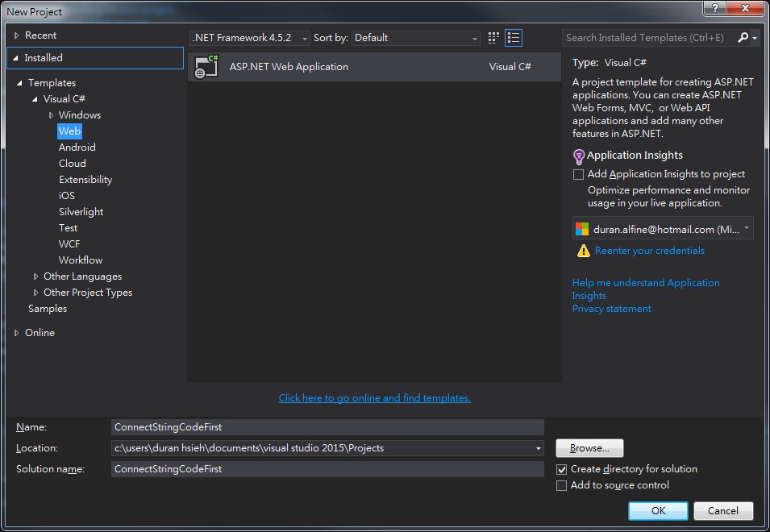The width and height of the screenshot is (770, 532).
Task: Click the go online and find templates link
Action: (x=375, y=398)
